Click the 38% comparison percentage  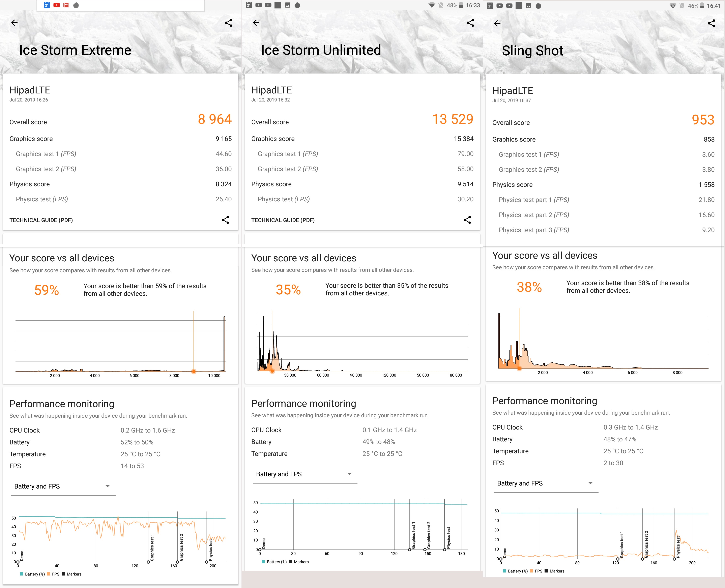point(529,287)
